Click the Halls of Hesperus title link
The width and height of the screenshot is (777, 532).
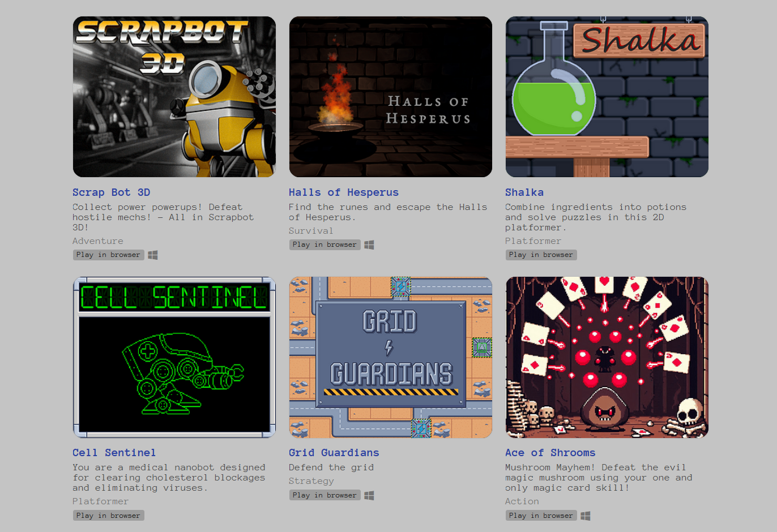point(344,192)
